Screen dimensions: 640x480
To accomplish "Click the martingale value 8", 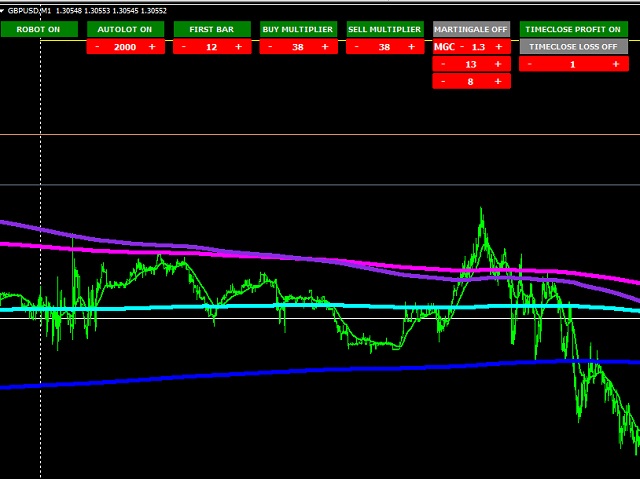I will point(470,82).
